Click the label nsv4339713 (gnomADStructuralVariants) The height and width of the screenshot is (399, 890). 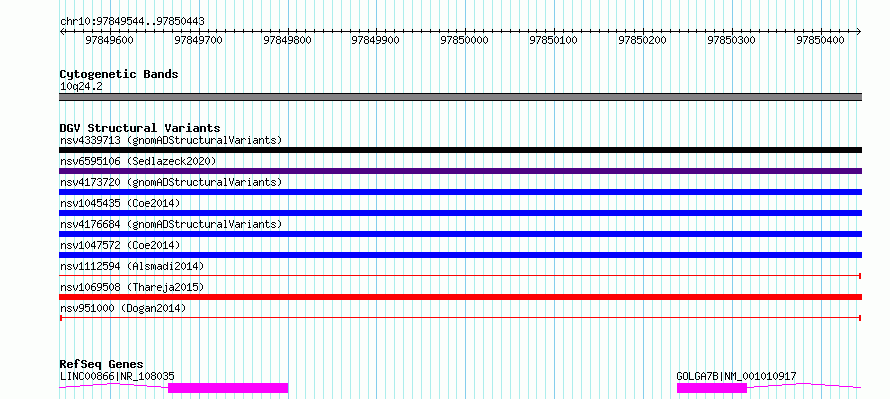click(x=171, y=140)
